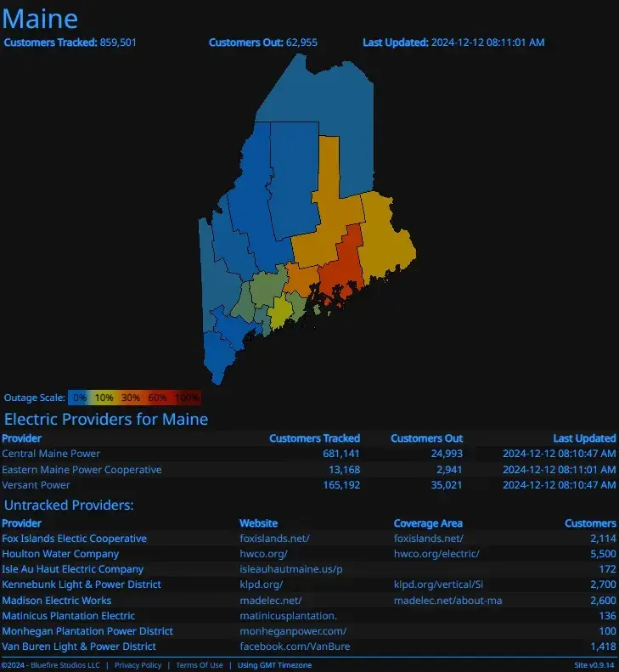Visit the foxislands.net website link
Image resolution: width=619 pixels, height=672 pixels.
click(x=274, y=539)
